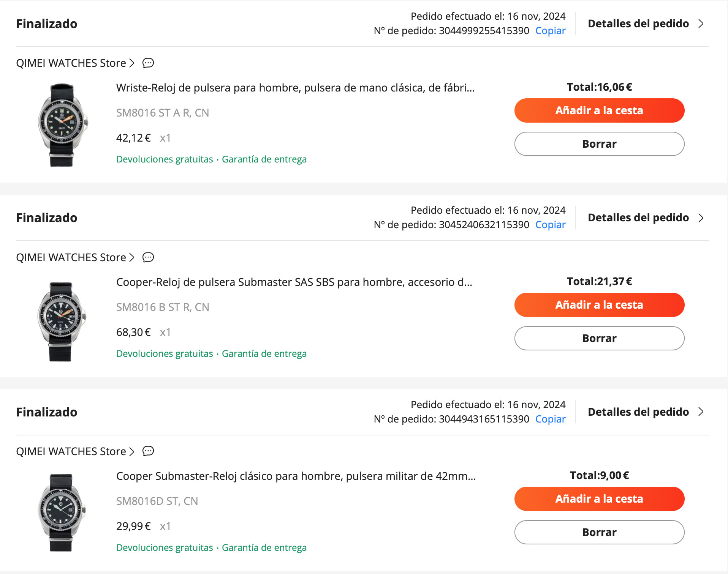728x574 pixels.
Task: Copy order number 3045240632115390
Action: click(x=550, y=225)
